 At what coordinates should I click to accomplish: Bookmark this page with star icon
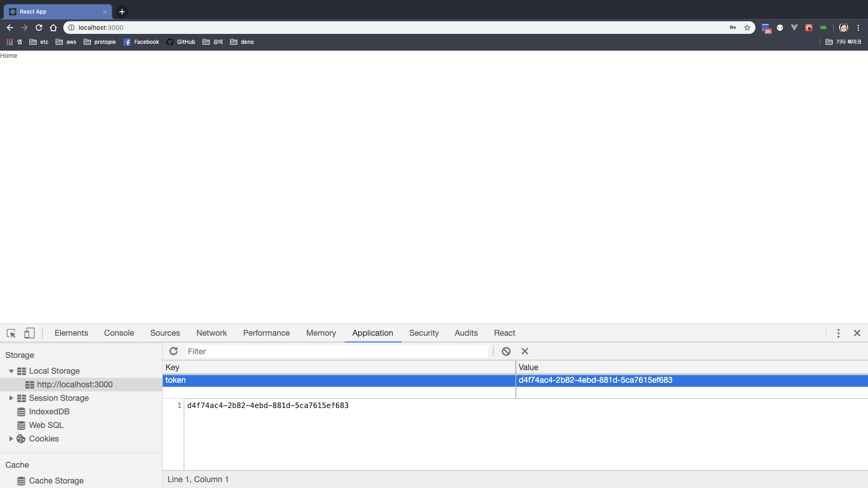(x=747, y=28)
